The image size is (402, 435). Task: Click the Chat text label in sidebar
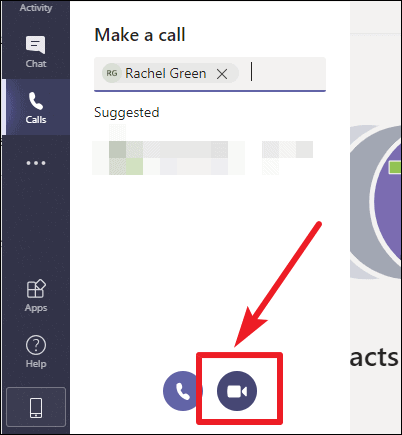pos(36,63)
